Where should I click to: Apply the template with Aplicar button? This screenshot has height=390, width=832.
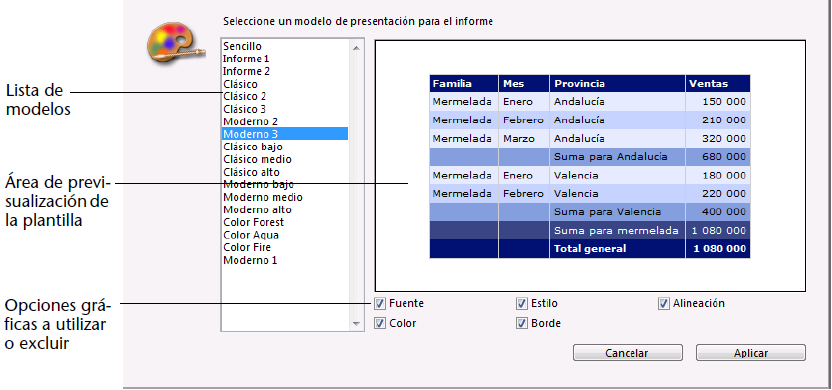coord(751,353)
